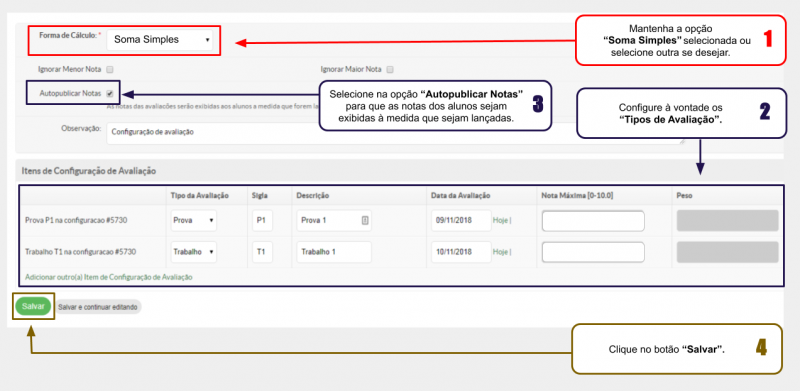Viewport: 800px width, 391px height.
Task: Uncheck the Autopublicar Notas checkbox
Action: [x=110, y=94]
